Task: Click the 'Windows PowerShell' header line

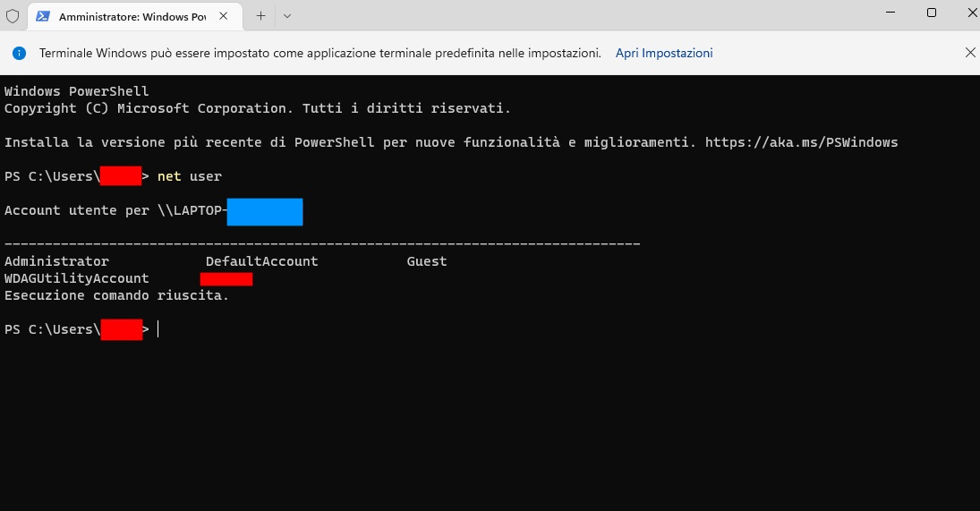Action: tap(77, 91)
